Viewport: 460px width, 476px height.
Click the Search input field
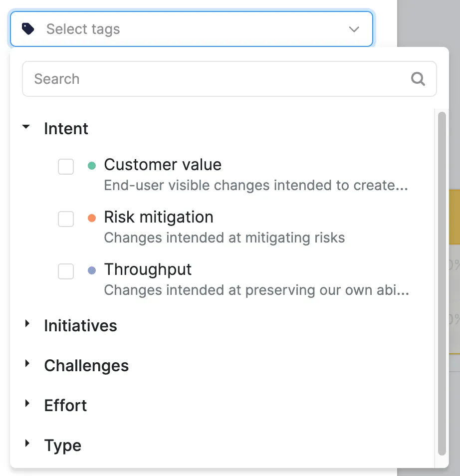(x=230, y=79)
